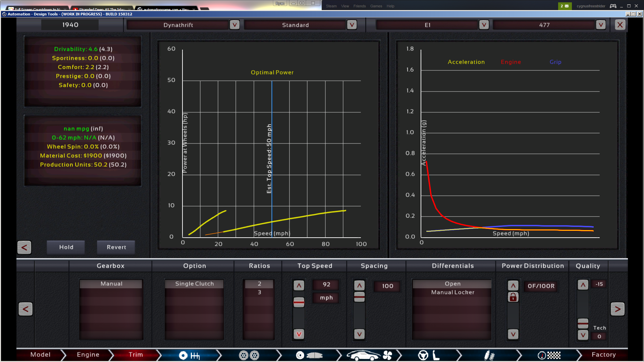The width and height of the screenshot is (644, 362).
Task: Open the interior steering wheel and seat tab
Action: pyautogui.click(x=429, y=355)
